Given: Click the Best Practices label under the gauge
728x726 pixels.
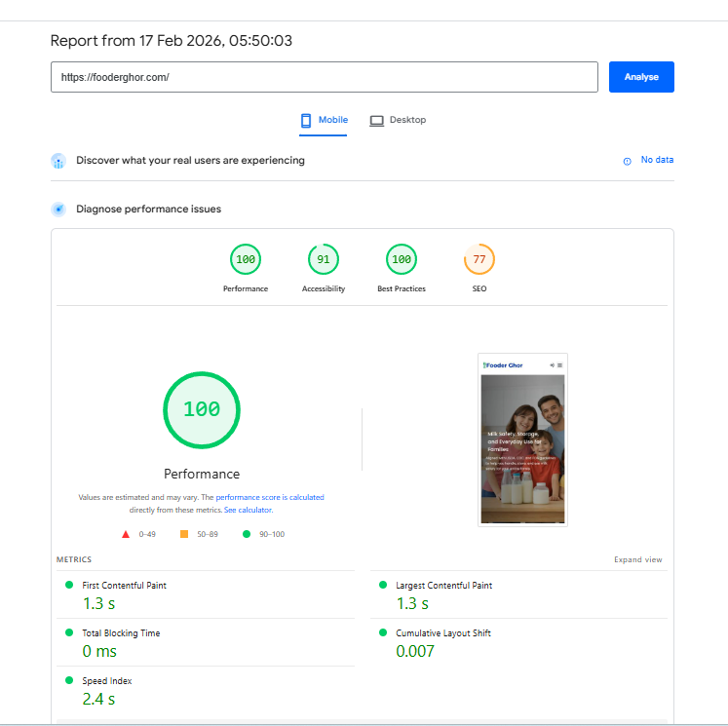Looking at the screenshot, I should click(x=402, y=288).
